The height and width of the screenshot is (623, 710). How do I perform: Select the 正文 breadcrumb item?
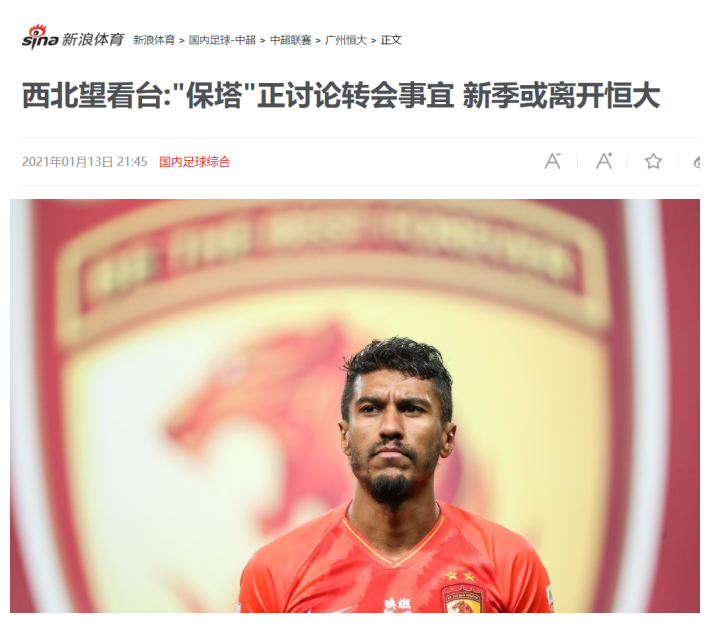click(391, 40)
